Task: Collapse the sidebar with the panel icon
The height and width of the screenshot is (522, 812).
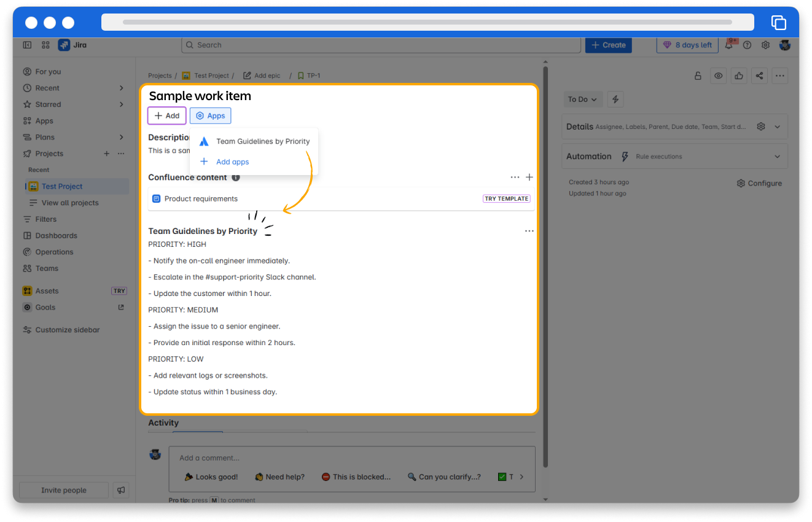Action: click(x=27, y=45)
